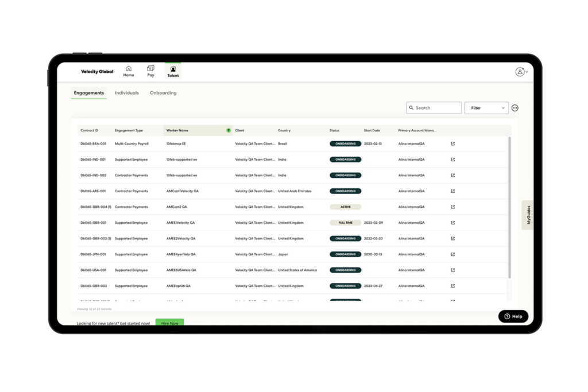Open the Help button
Viewport: 588px width, 392px height.
point(513,316)
